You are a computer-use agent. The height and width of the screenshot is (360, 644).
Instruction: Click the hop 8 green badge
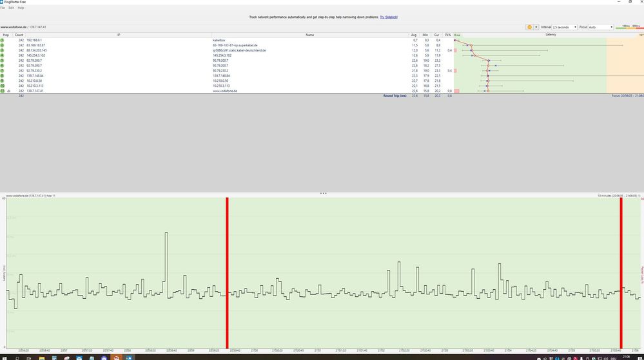pos(2,75)
